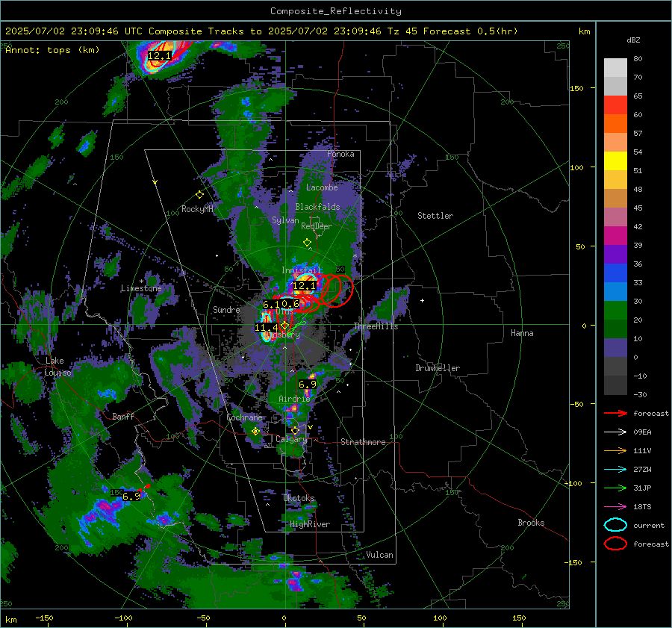The height and width of the screenshot is (628, 672).
Task: Click the magenta 39-42 dBZ swatch
Action: tap(615, 236)
